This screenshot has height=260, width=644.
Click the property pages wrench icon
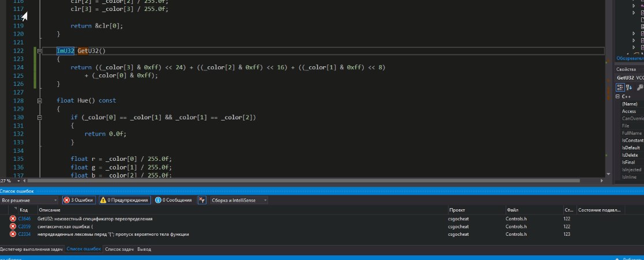tap(639, 87)
